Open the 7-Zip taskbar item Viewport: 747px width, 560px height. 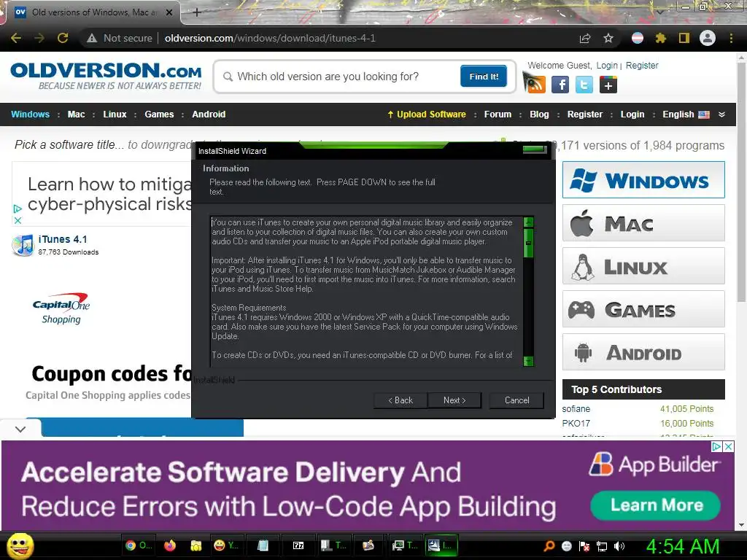pos(298,545)
